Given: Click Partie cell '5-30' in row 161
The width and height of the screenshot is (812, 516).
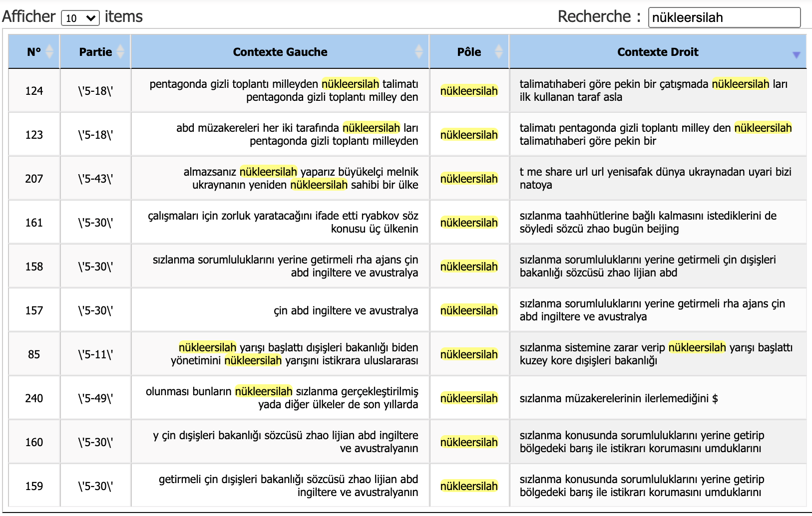Looking at the screenshot, I should [x=95, y=223].
